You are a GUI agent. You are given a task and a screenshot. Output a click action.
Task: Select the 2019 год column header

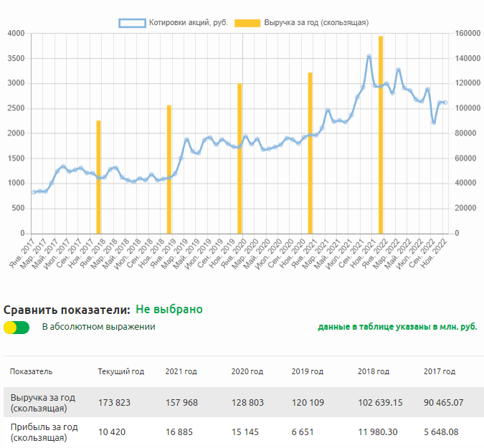point(307,371)
